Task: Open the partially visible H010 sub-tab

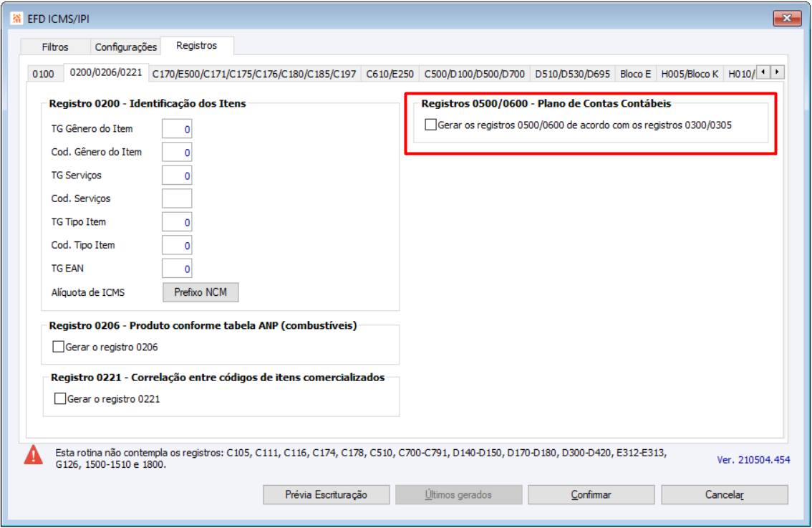Action: tap(740, 74)
